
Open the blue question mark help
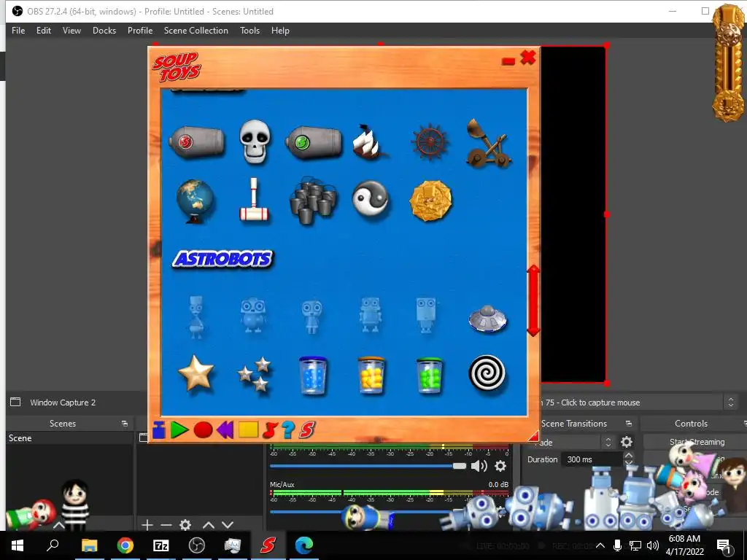pos(288,430)
